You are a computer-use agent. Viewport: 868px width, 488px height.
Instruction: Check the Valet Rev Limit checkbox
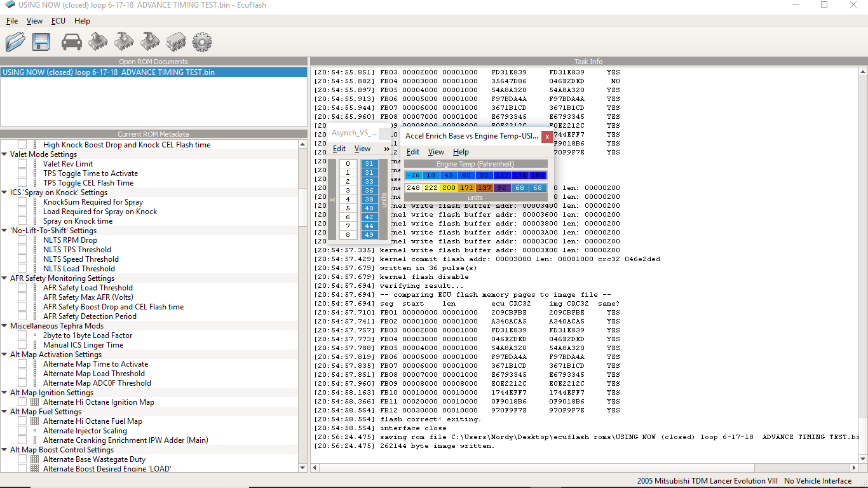[x=22, y=164]
